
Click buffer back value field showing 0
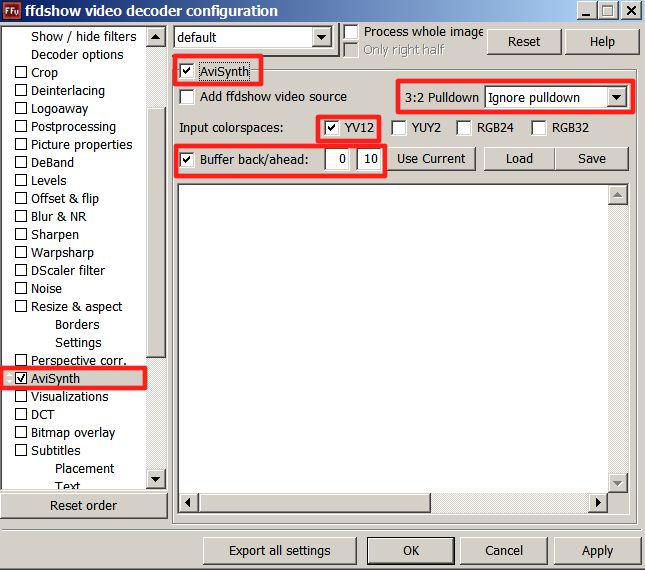pos(337,159)
